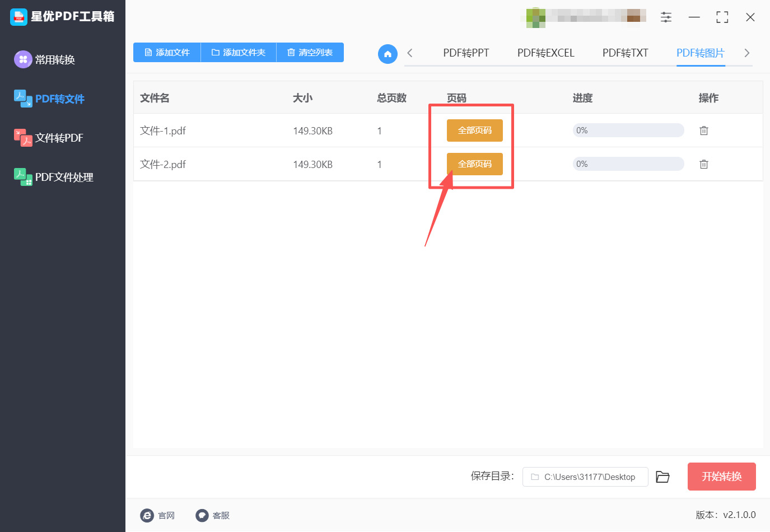This screenshot has height=532, width=770.
Task: Delete 文件-2.pdf with its trash icon
Action: coord(704,164)
